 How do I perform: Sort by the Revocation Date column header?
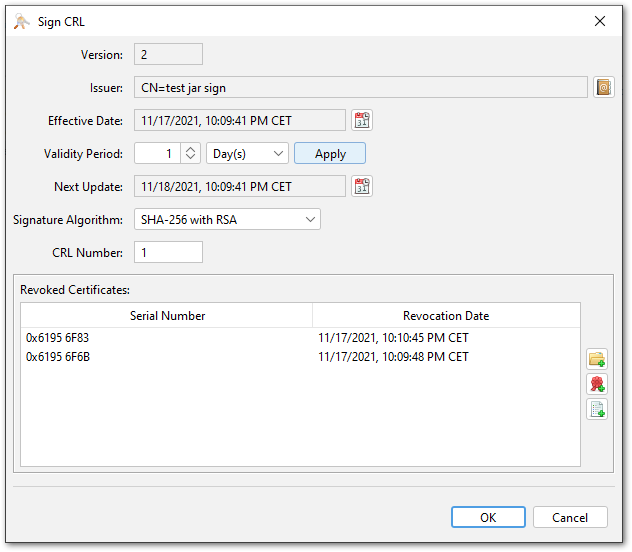coord(446,316)
